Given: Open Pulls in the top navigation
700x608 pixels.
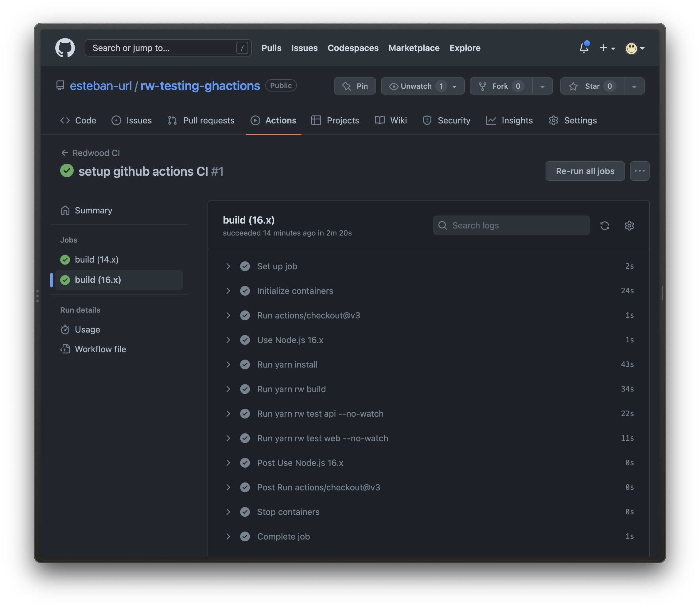Looking at the screenshot, I should tap(271, 48).
